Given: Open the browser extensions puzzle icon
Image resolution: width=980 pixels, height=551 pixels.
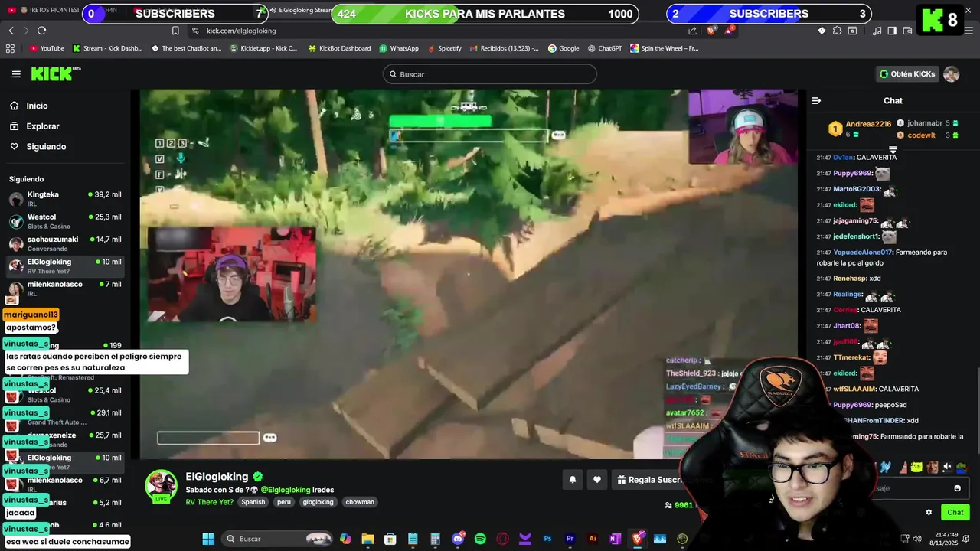Looking at the screenshot, I should tap(837, 31).
